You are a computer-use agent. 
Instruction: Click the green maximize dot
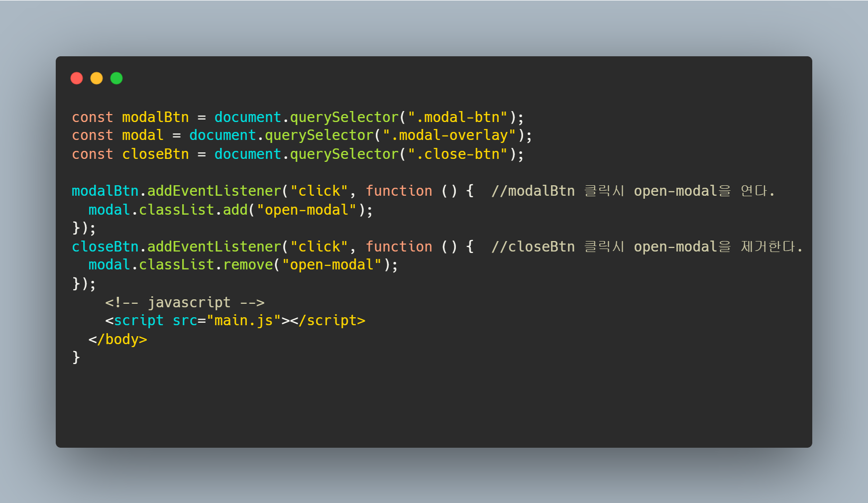pyautogui.click(x=116, y=78)
